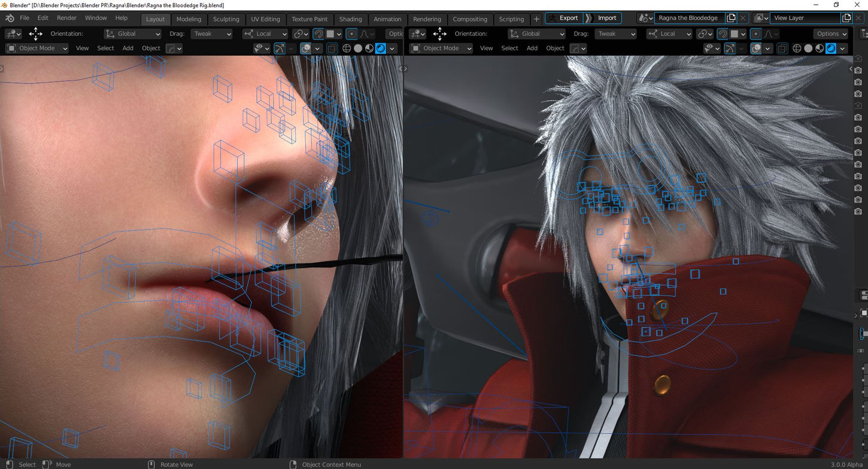Open the scene browse icon dropdown

645,18
